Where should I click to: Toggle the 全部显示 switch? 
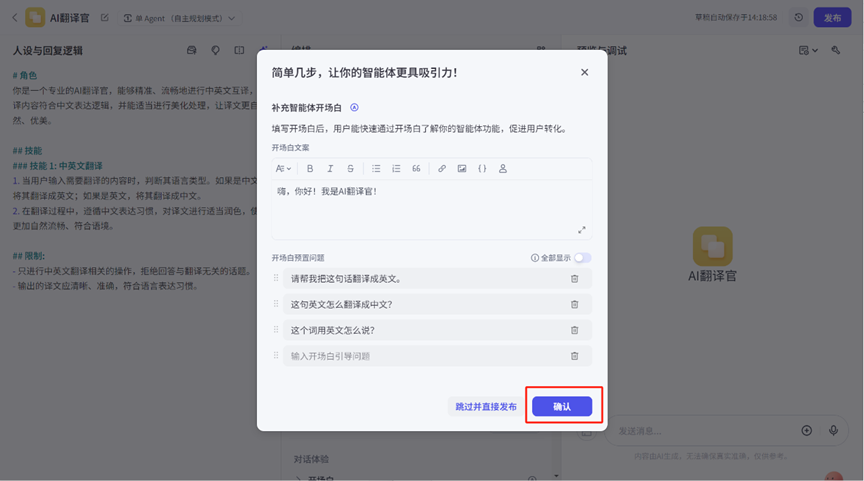click(x=582, y=258)
